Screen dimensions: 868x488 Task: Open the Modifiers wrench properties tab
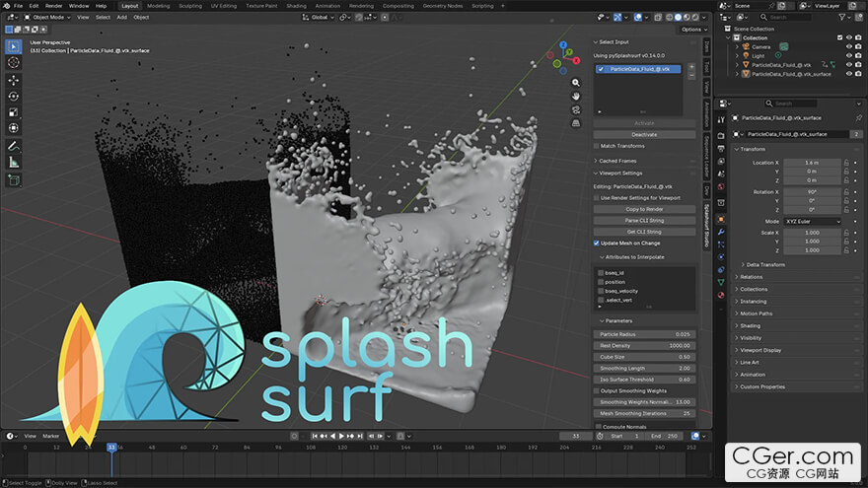(x=722, y=231)
